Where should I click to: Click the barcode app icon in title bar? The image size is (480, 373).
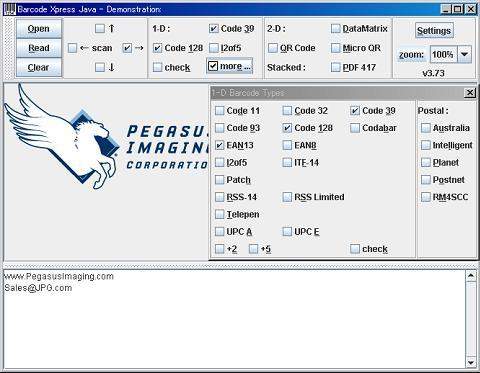(x=10, y=9)
